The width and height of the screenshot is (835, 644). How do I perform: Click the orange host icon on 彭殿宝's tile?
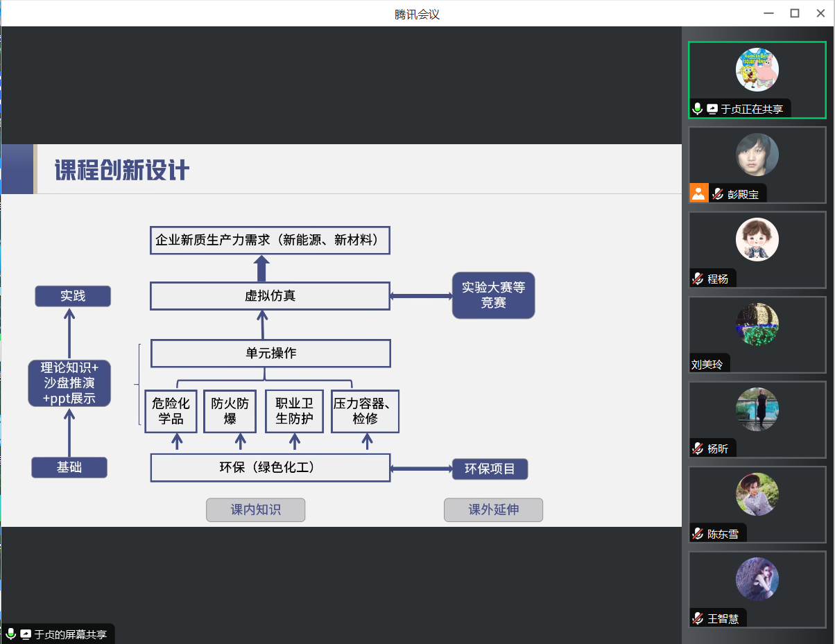[x=698, y=193]
